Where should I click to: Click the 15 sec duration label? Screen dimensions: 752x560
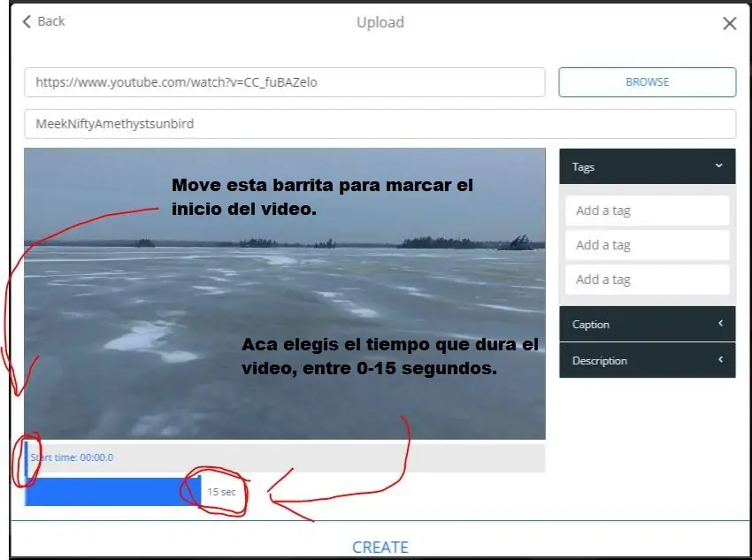tap(221, 492)
